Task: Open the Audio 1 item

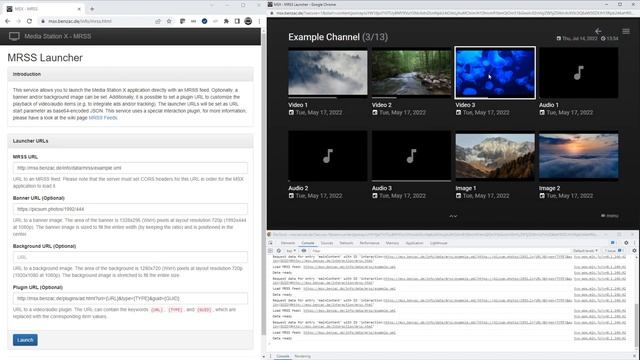Action: pos(578,73)
